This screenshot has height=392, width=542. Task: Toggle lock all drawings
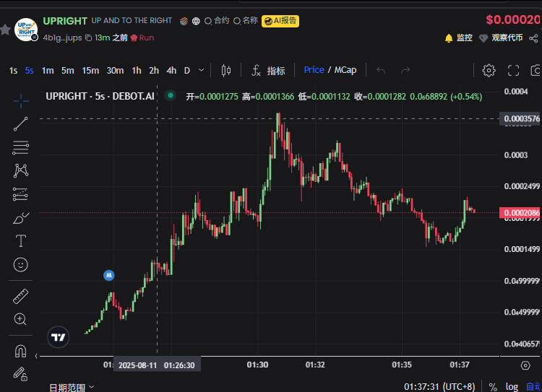click(x=21, y=374)
